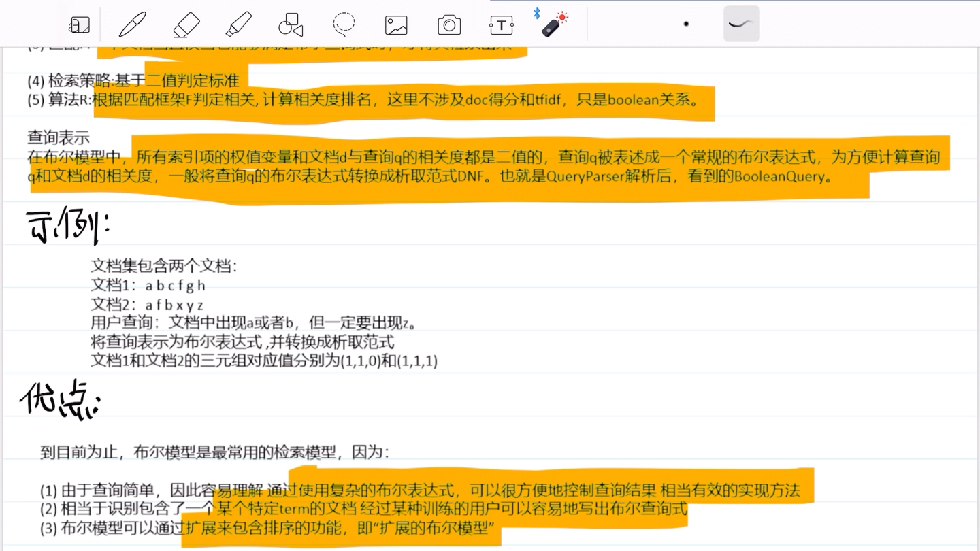Click the line 文档1: a b c f g h
The width and height of the screenshot is (980, 551).
[148, 285]
